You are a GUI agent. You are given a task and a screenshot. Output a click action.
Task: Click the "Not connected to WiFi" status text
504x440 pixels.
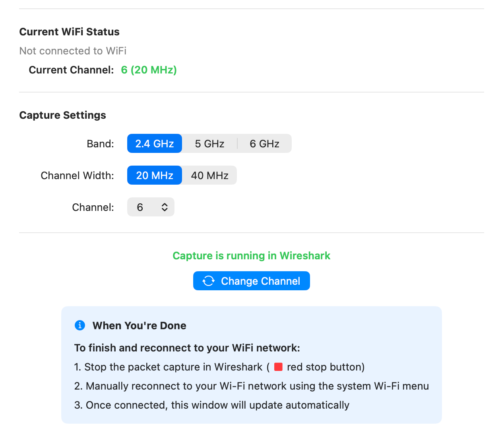(x=73, y=51)
